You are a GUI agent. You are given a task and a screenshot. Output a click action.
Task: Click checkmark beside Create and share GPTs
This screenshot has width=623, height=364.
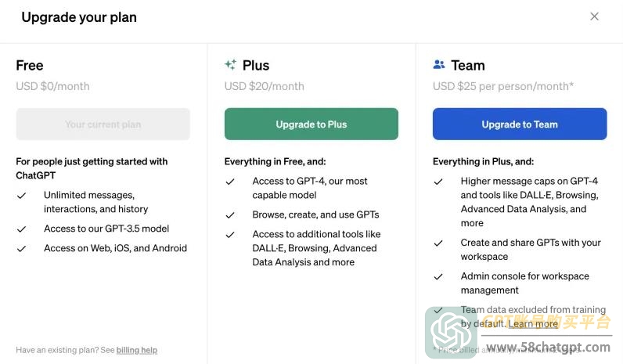click(438, 243)
